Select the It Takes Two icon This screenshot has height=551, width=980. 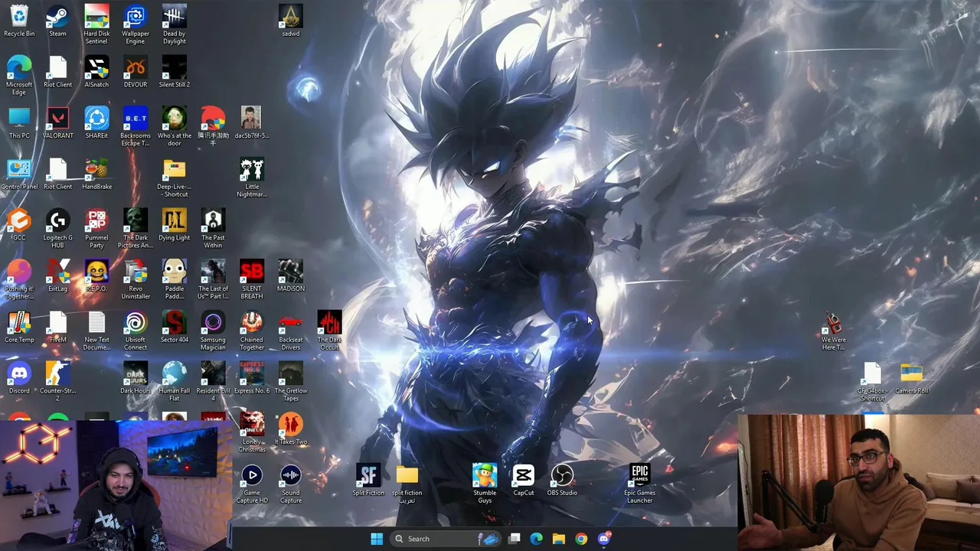(x=291, y=429)
